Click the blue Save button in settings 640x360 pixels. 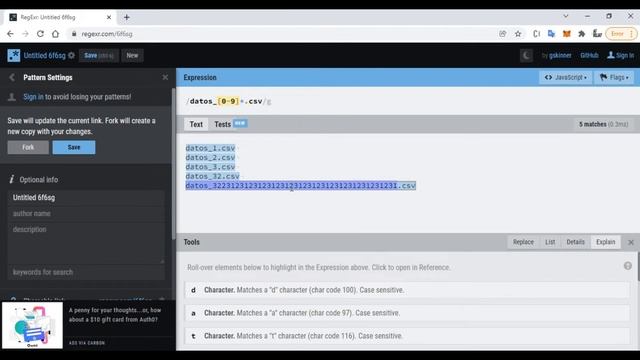click(74, 147)
